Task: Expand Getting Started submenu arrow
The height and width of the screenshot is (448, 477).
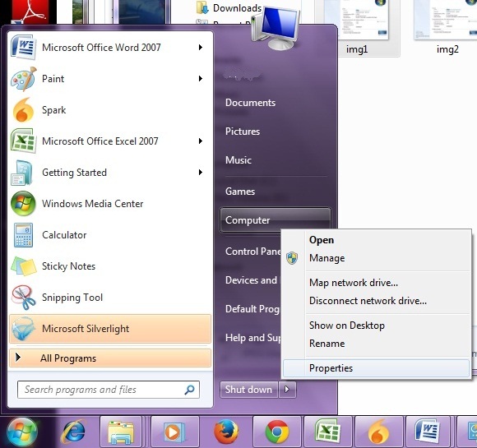Action: pyautogui.click(x=200, y=173)
